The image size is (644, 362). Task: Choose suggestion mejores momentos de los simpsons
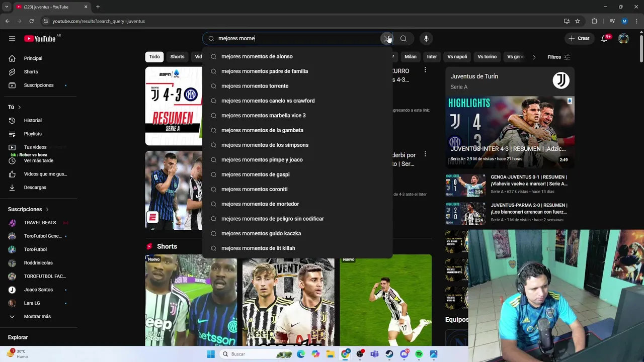[297, 145]
